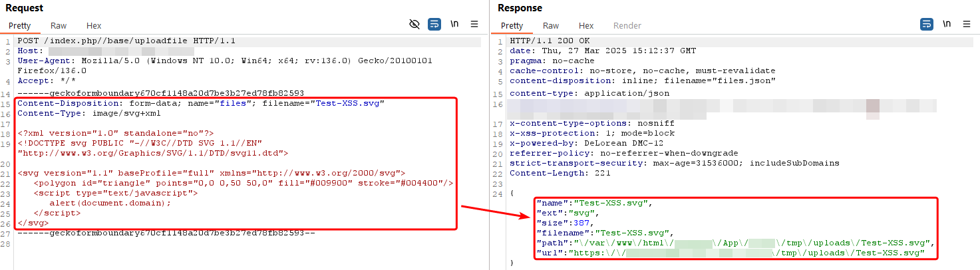Image resolution: width=980 pixels, height=270 pixels.
Task: Click the "url" JSON line in Response
Action: tap(731, 253)
